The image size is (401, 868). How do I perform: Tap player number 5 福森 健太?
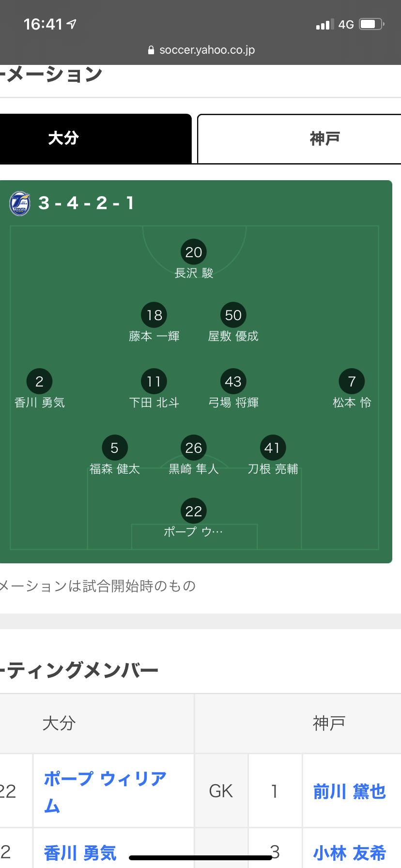pyautogui.click(x=115, y=455)
